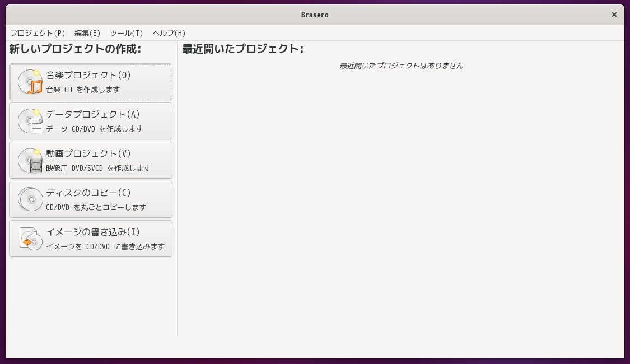Click the disc copy icon
Image resolution: width=630 pixels, height=364 pixels.
[x=30, y=199]
